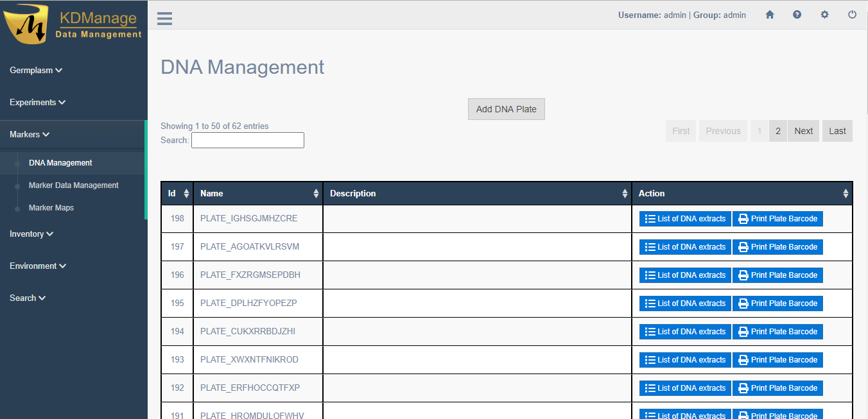Screen dimensions: 868x419
Task: Expand the Inventory sidebar menu
Action: [x=31, y=234]
